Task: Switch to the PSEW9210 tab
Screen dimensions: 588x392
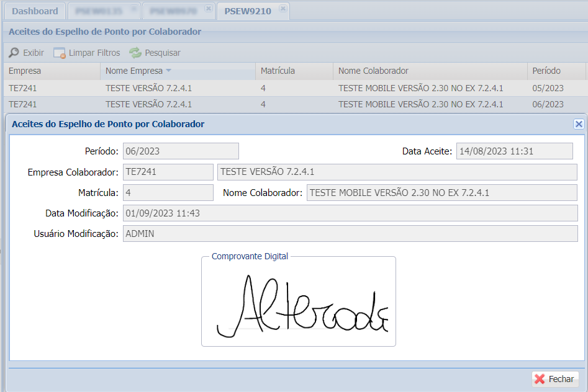Action: pos(247,11)
